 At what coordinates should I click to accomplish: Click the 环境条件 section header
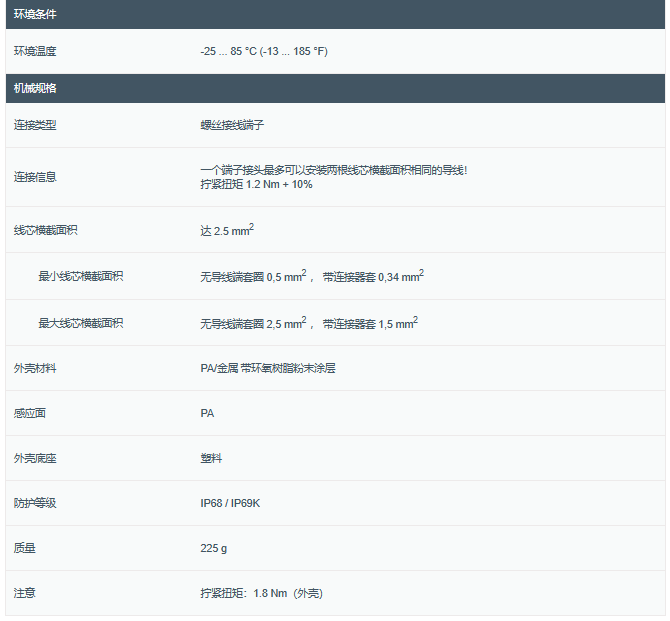tap(35, 14)
